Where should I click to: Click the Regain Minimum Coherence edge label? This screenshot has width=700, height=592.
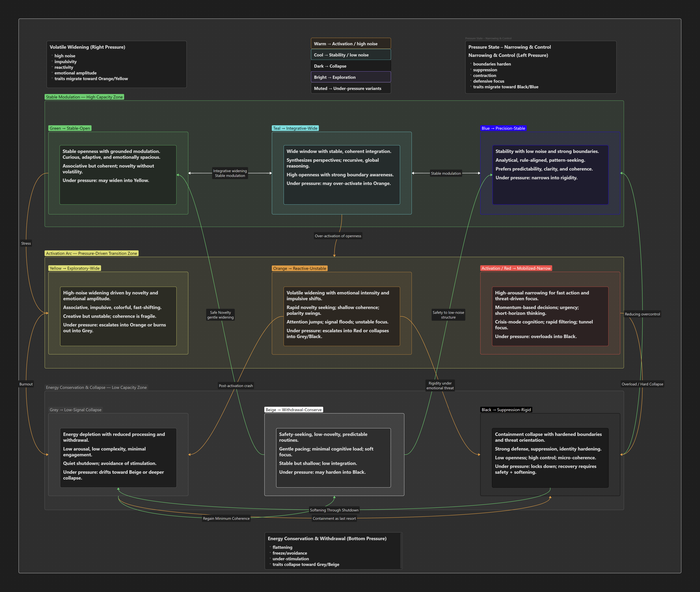click(x=227, y=518)
